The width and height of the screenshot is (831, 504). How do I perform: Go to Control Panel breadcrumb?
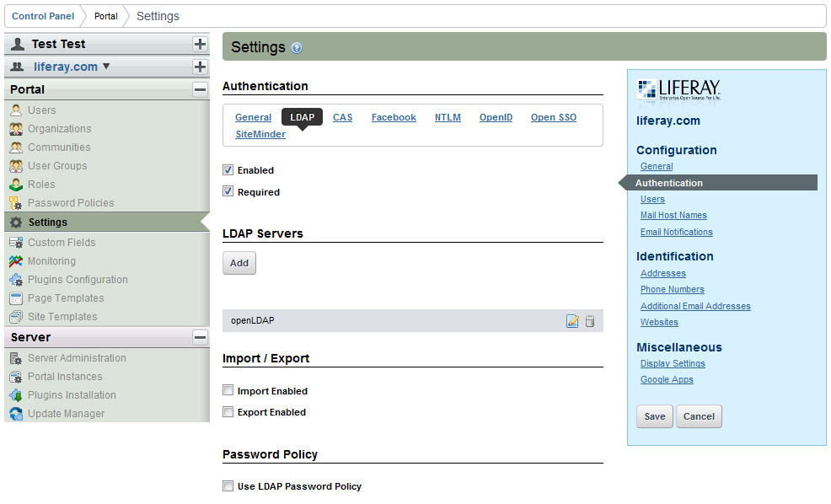click(41, 16)
